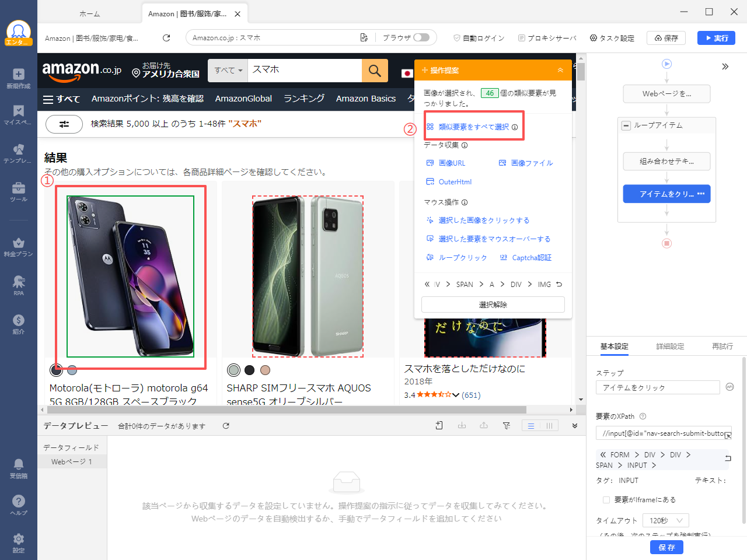747x560 pixels.
Task: Click the 保存 button
Action: pos(666,547)
